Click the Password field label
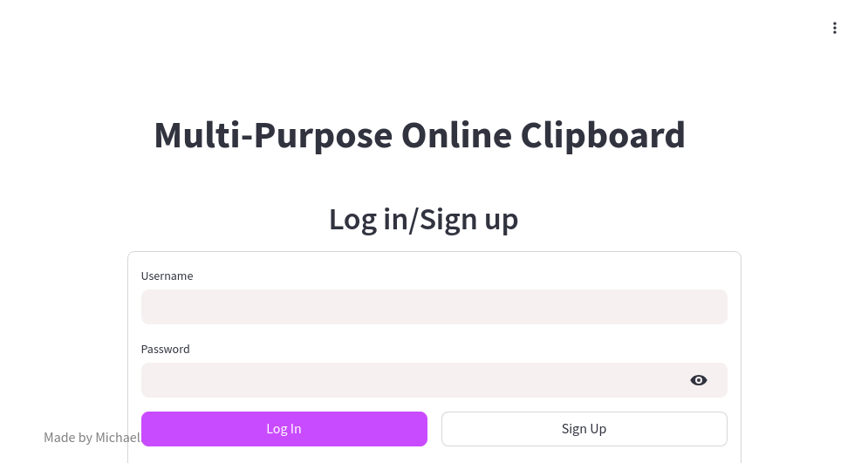Image resolution: width=868 pixels, height=463 pixels. click(165, 349)
